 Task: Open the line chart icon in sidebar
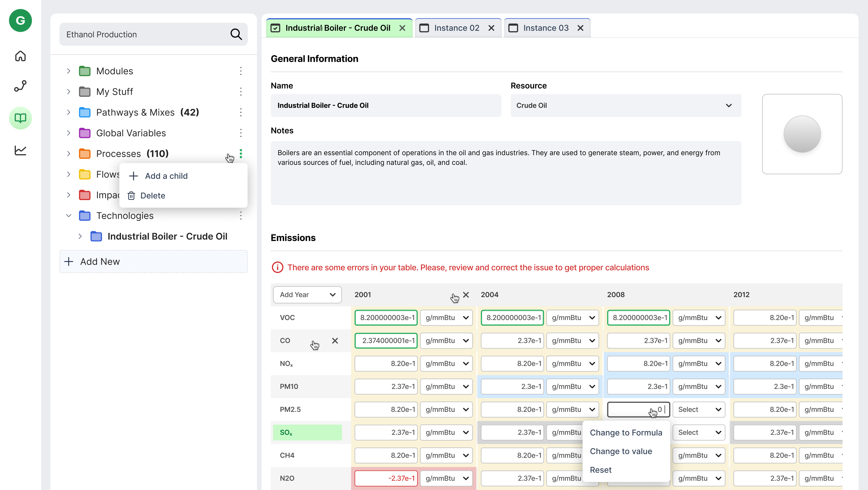(21, 150)
